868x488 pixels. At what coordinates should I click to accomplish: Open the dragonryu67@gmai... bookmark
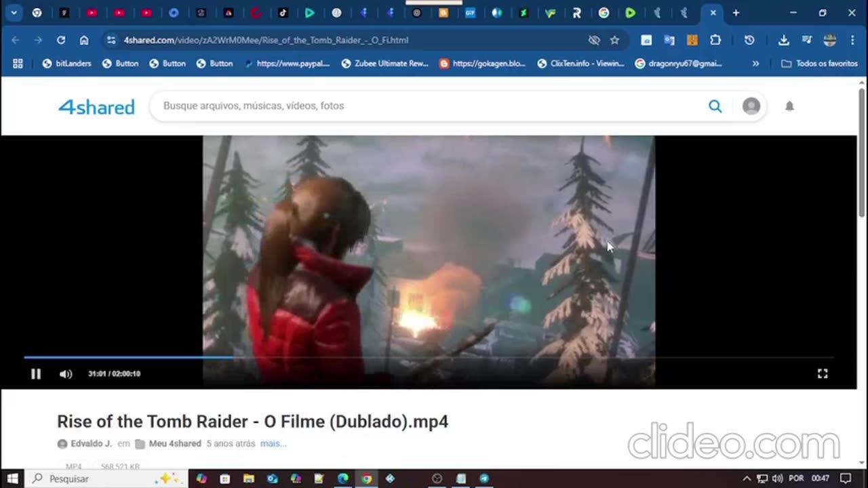(678, 63)
